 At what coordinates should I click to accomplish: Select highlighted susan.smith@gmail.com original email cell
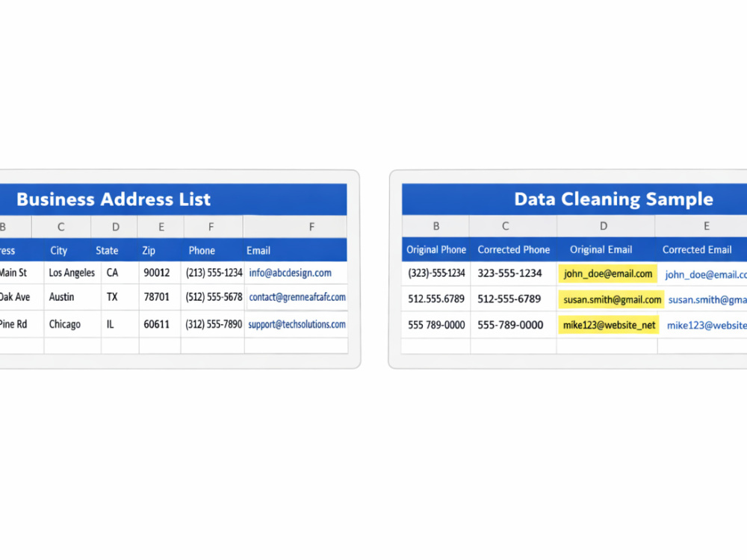(611, 299)
